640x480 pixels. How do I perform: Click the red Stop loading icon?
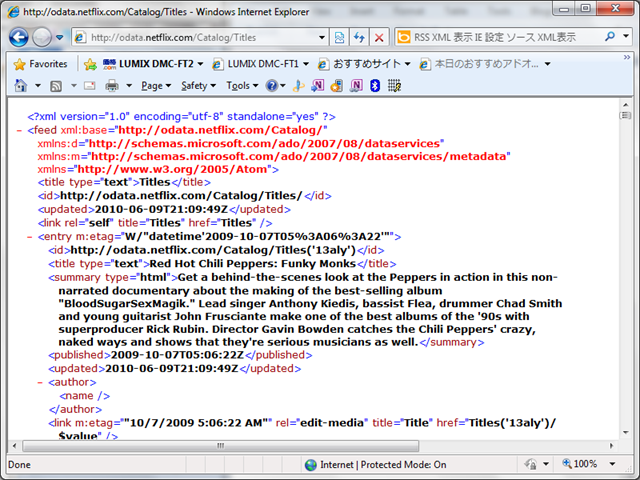pyautogui.click(x=379, y=38)
